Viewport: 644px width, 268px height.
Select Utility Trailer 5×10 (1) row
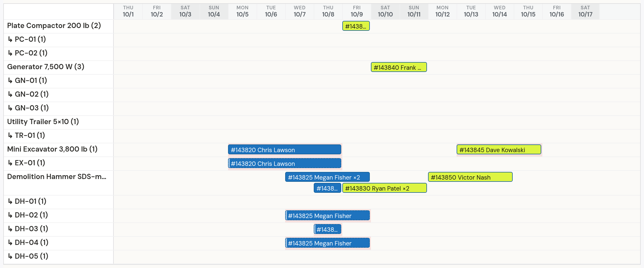pyautogui.click(x=59, y=122)
